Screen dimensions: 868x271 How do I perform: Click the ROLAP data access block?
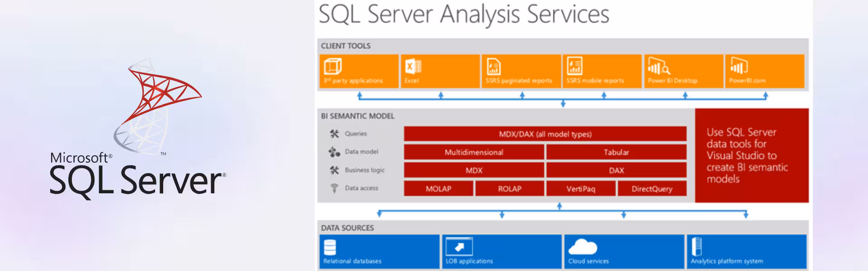tap(509, 188)
